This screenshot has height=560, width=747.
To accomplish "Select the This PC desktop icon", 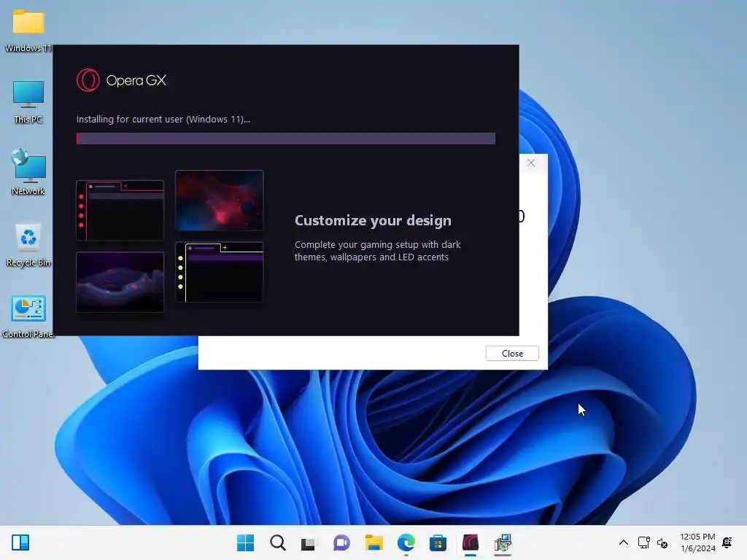I will point(28,102).
